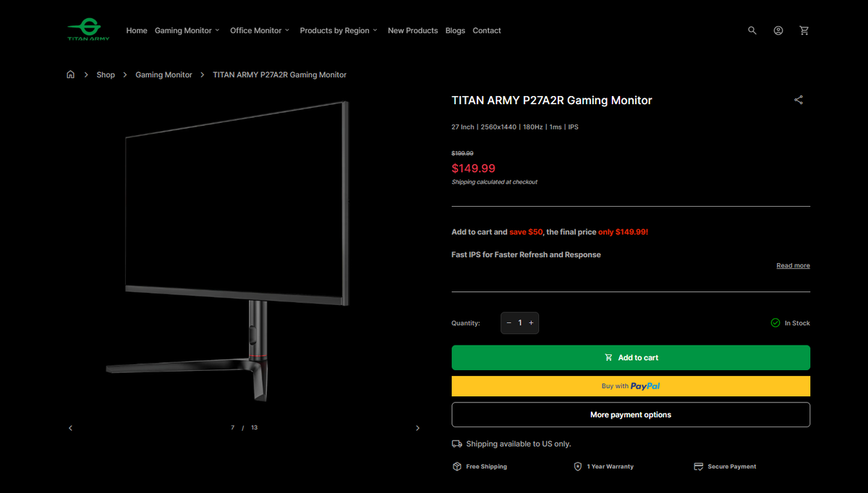Decrease quantity with minus button

click(509, 323)
